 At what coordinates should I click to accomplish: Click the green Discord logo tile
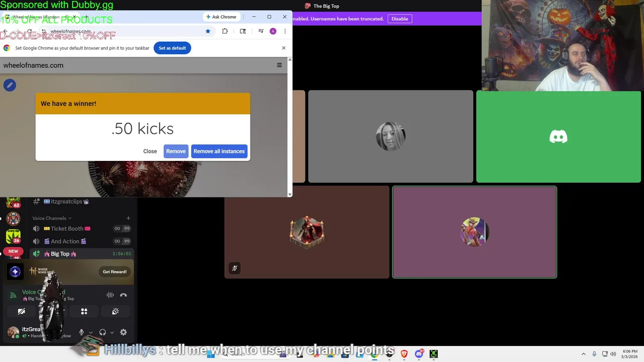coord(558,136)
